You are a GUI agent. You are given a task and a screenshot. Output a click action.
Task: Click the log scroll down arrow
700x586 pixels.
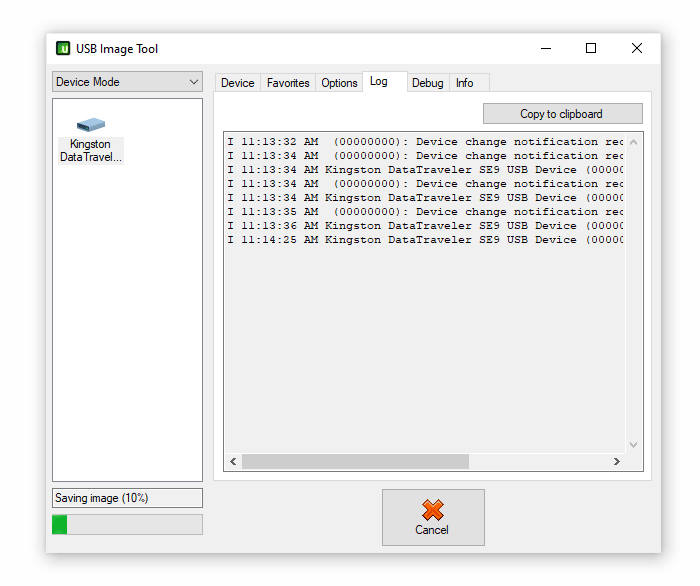point(633,445)
